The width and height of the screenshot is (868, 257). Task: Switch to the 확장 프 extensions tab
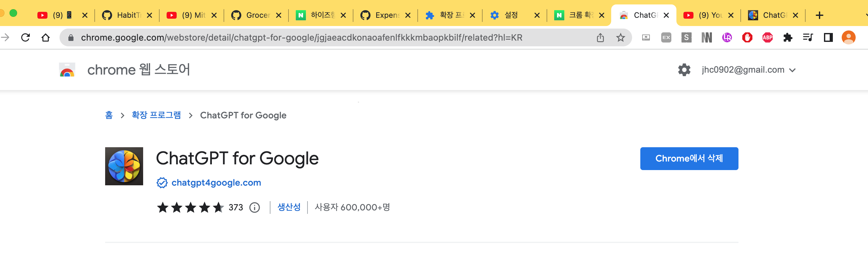click(x=450, y=15)
